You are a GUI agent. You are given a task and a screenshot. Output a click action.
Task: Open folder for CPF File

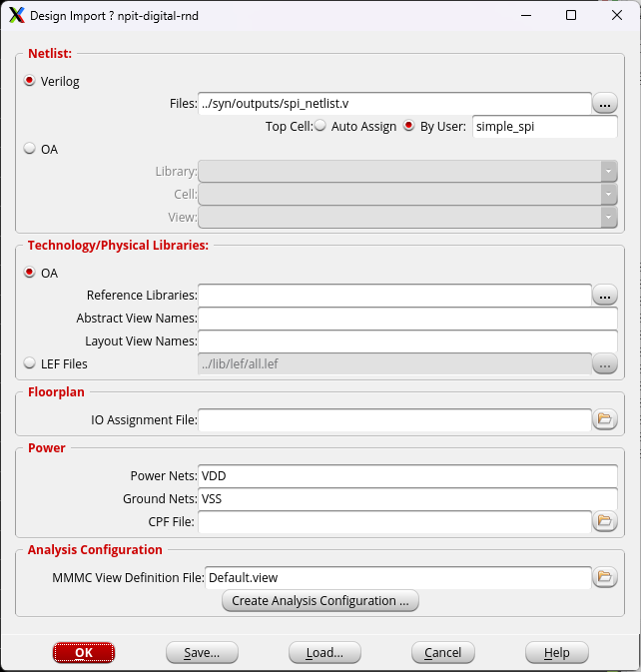(x=605, y=521)
